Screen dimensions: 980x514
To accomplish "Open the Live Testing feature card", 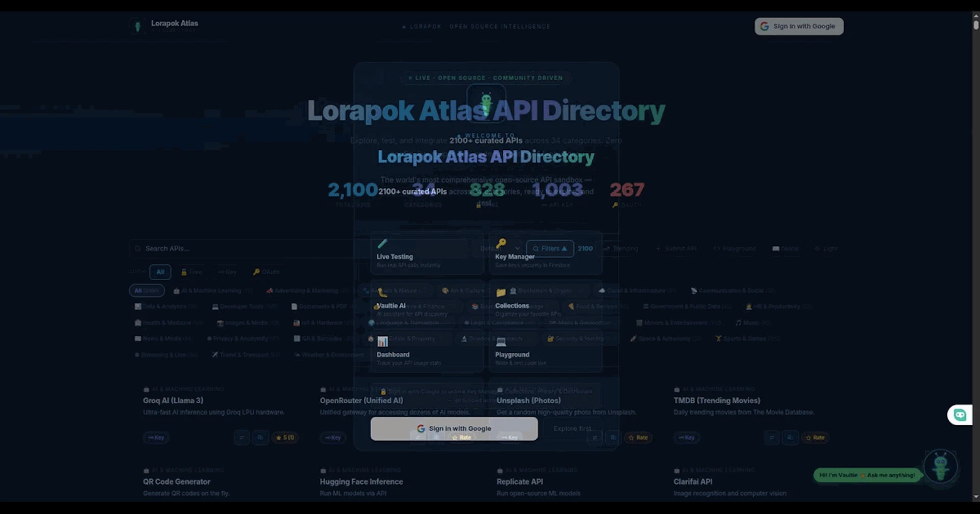I will pyautogui.click(x=427, y=253).
